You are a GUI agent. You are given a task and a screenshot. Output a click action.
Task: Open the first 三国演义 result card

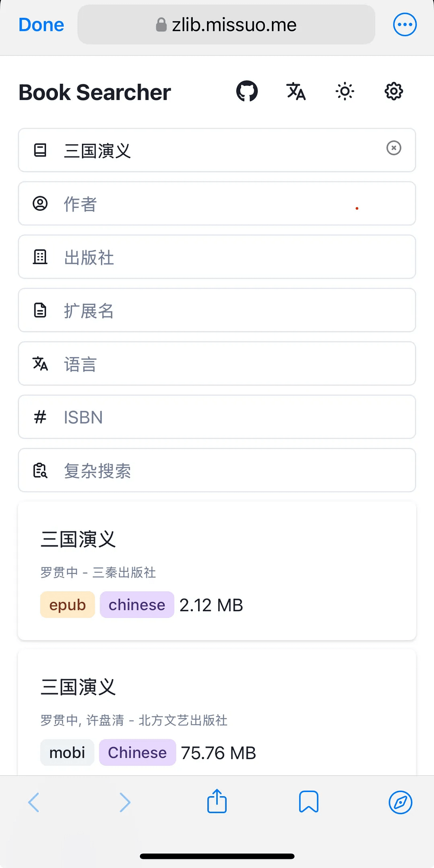(216, 571)
